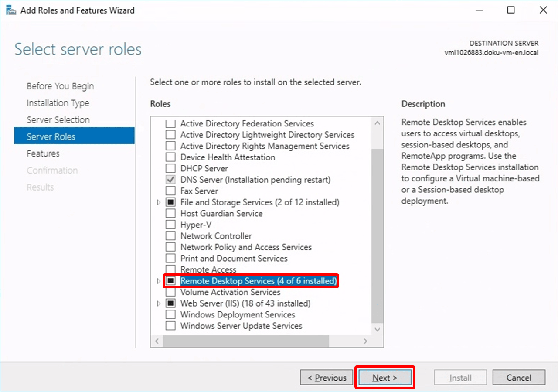Click the Previous button
This screenshot has height=392, width=558.
point(326,378)
